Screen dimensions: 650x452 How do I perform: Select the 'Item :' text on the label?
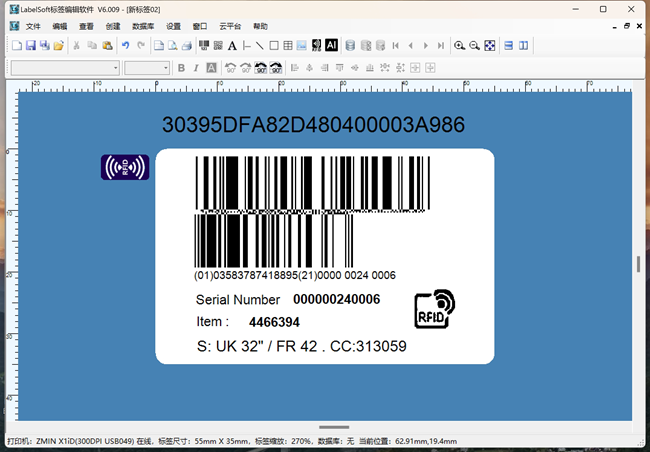pos(213,322)
